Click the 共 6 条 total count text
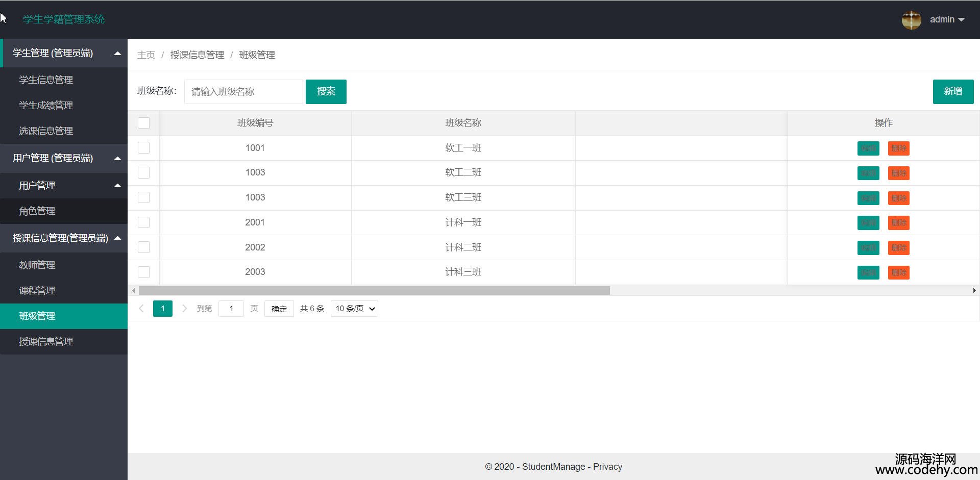 pos(312,309)
